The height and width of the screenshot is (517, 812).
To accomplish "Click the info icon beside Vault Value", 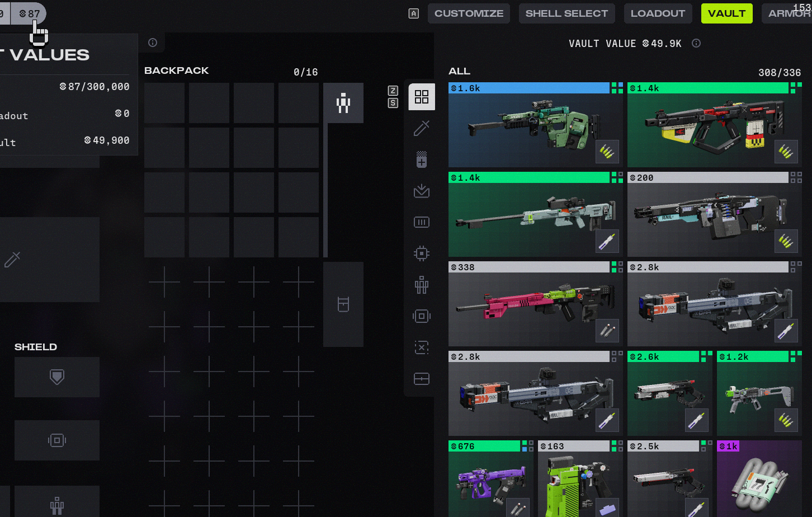I will coord(696,43).
